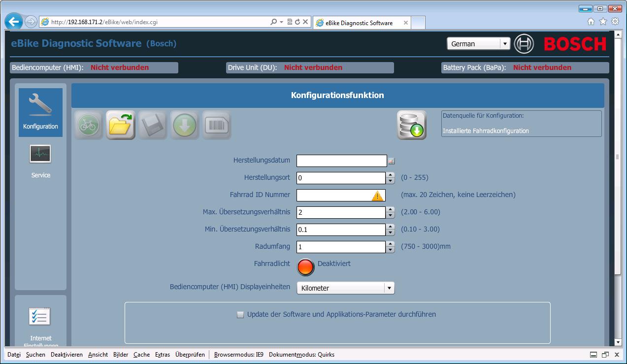
Task: Click Browsermodus: IE9 setting
Action: tap(239, 355)
